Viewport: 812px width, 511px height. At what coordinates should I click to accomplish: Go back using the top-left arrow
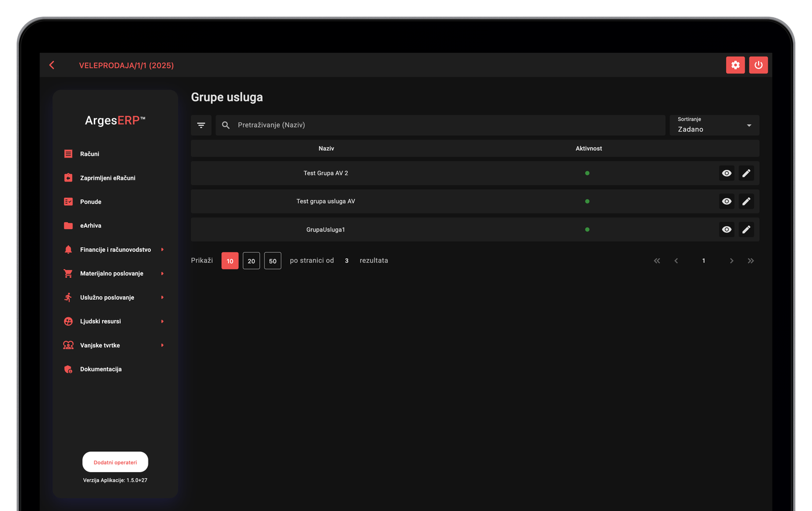tap(52, 65)
